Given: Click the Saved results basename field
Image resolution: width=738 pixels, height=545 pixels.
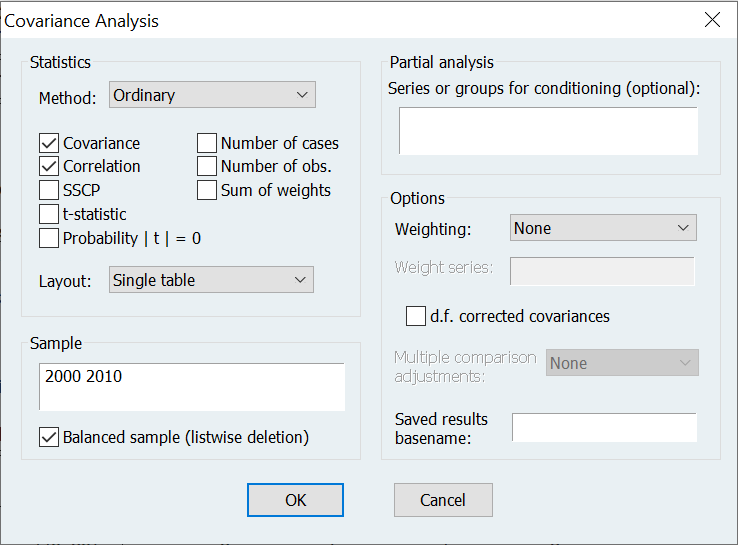Looking at the screenshot, I should coord(603,427).
